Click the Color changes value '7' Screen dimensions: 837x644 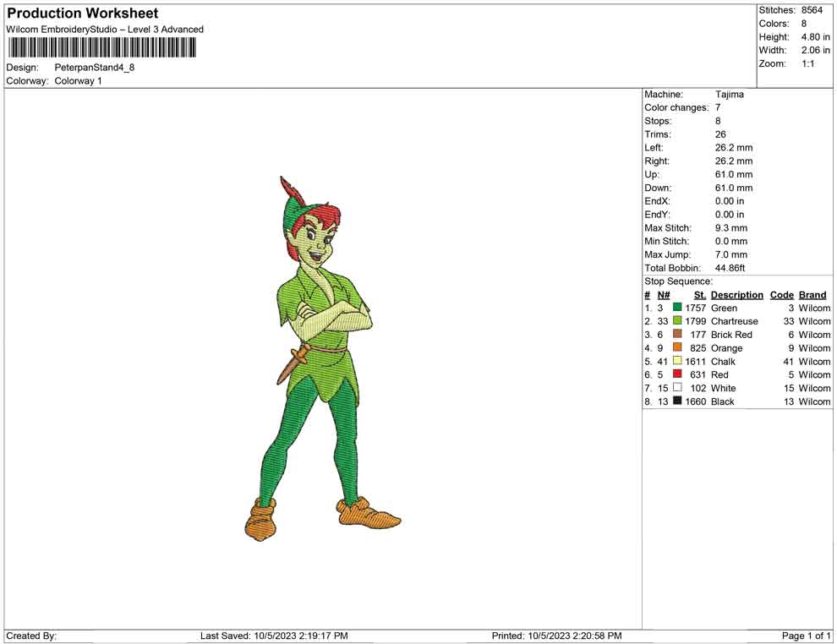coord(718,107)
